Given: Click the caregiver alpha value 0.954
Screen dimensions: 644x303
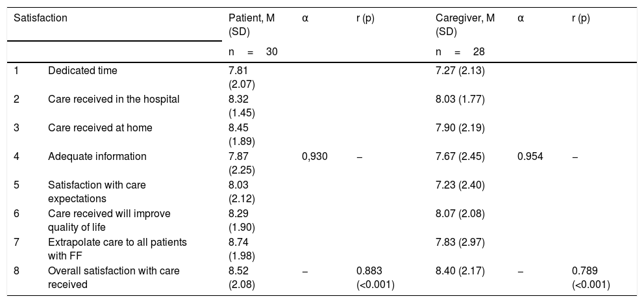Looking at the screenshot, I should click(530, 157).
